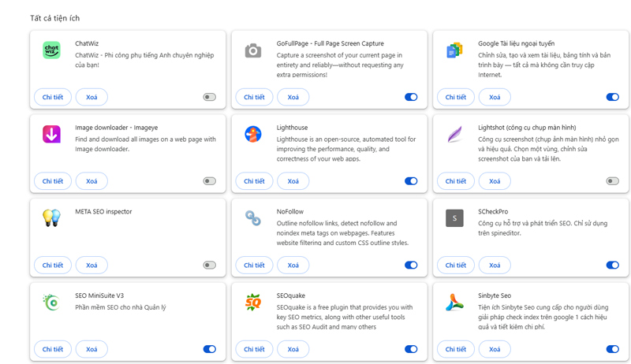631x364 pixels.
Task: Click the Image downloader Imageye icon
Action: point(51,134)
